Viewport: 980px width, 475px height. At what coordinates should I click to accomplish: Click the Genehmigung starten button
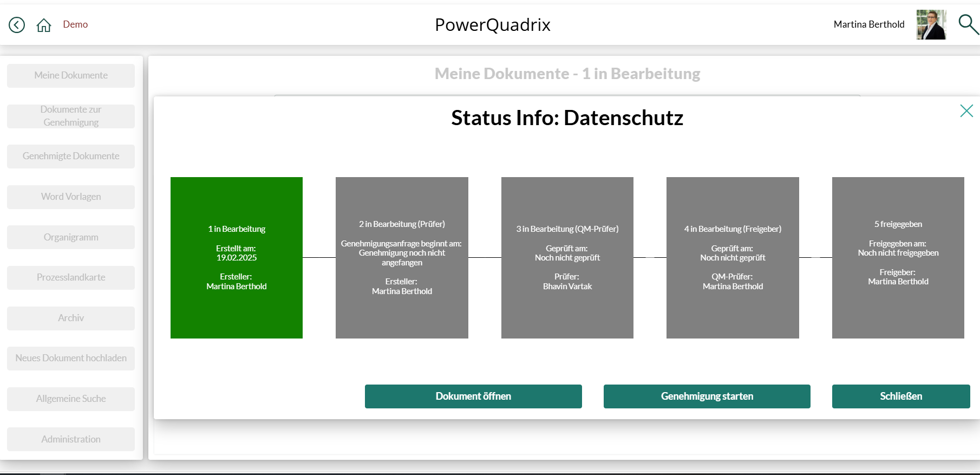pyautogui.click(x=707, y=396)
